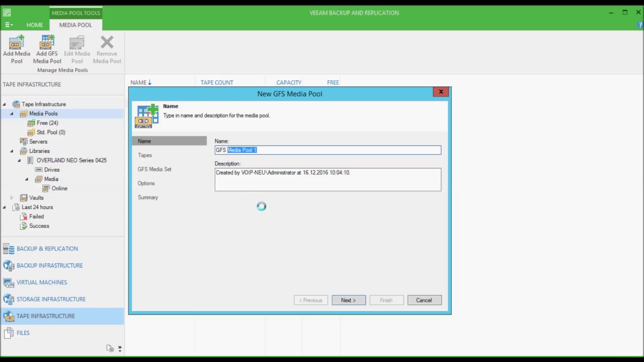Screen dimensions: 644x362
Task: Select the MEDIA POOL ribbon tab
Action: (75, 25)
